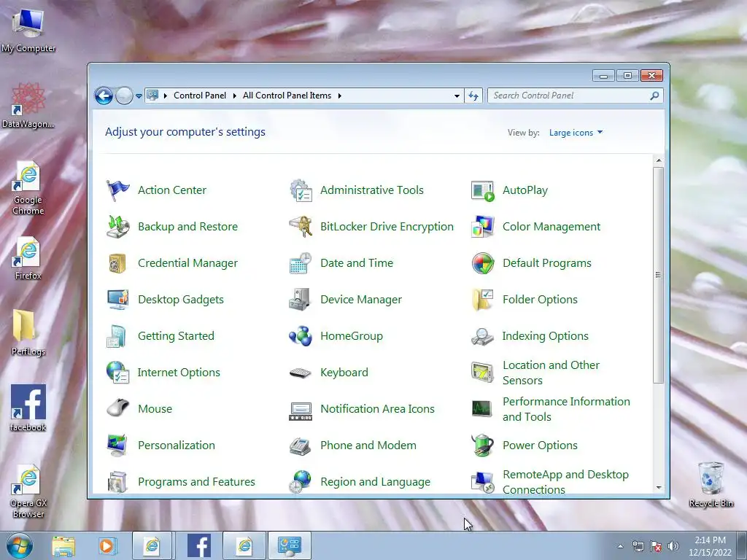
Task: Open Performance Information and Tools icon
Action: tap(483, 408)
